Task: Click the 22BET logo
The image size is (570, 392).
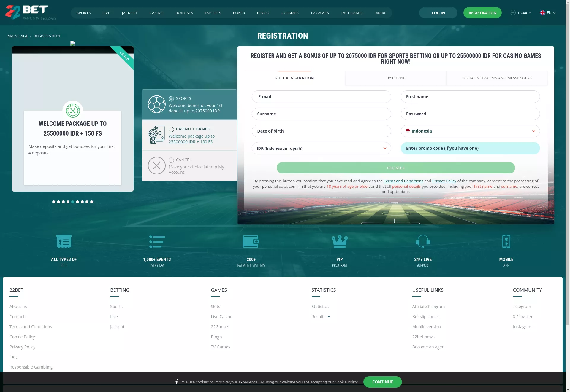Action: pos(31,12)
